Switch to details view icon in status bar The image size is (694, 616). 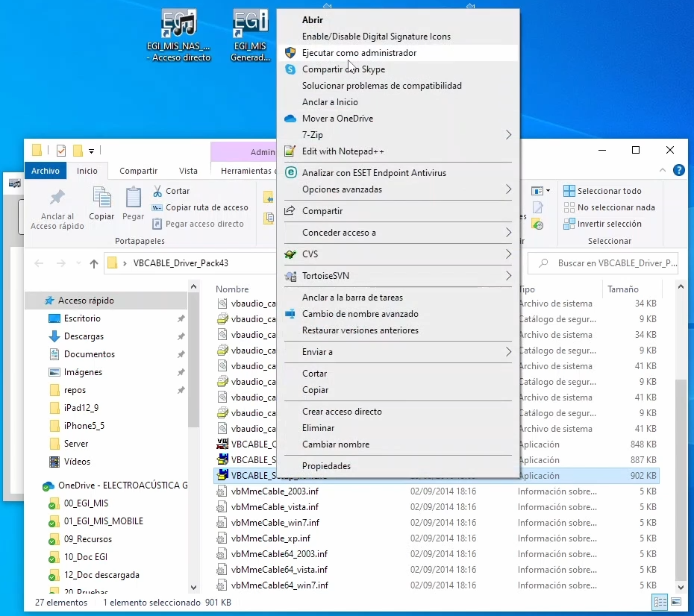point(660,602)
